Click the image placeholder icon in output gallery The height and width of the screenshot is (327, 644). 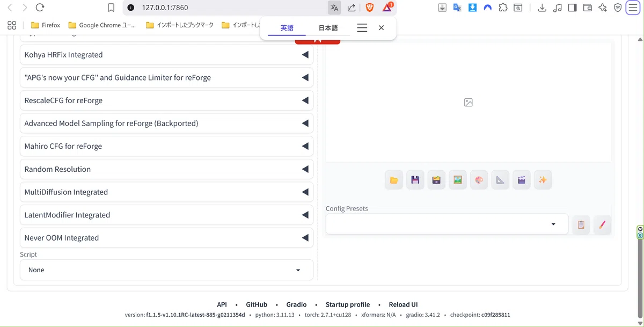pos(469,102)
